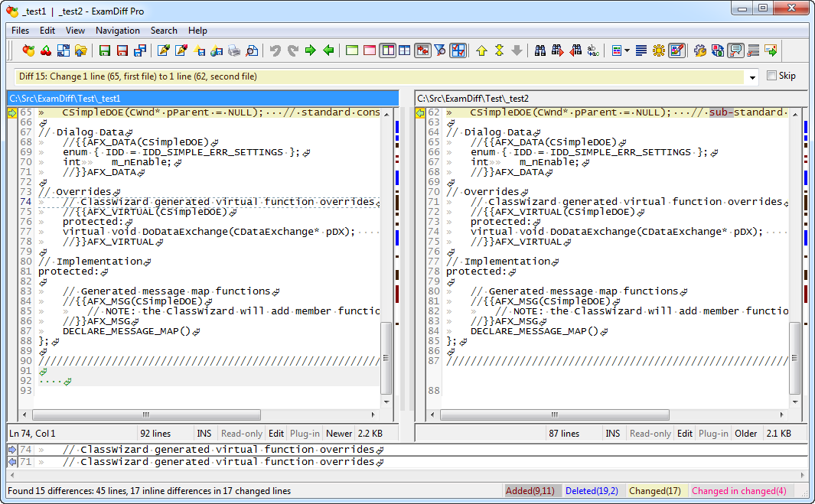Open the Diff 15 list with its arrow
The height and width of the screenshot is (504, 815).
[752, 77]
